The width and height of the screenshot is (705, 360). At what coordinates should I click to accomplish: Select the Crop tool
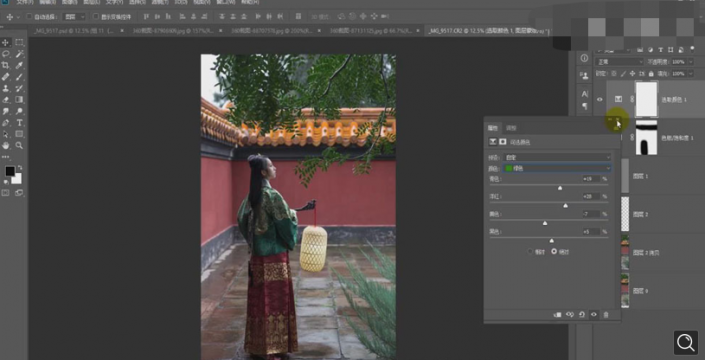[6, 66]
